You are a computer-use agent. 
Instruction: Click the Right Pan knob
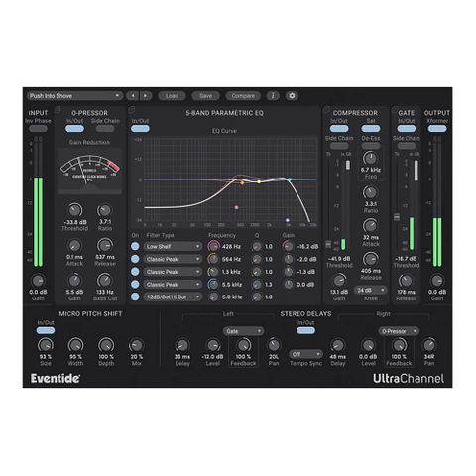pos(429,345)
